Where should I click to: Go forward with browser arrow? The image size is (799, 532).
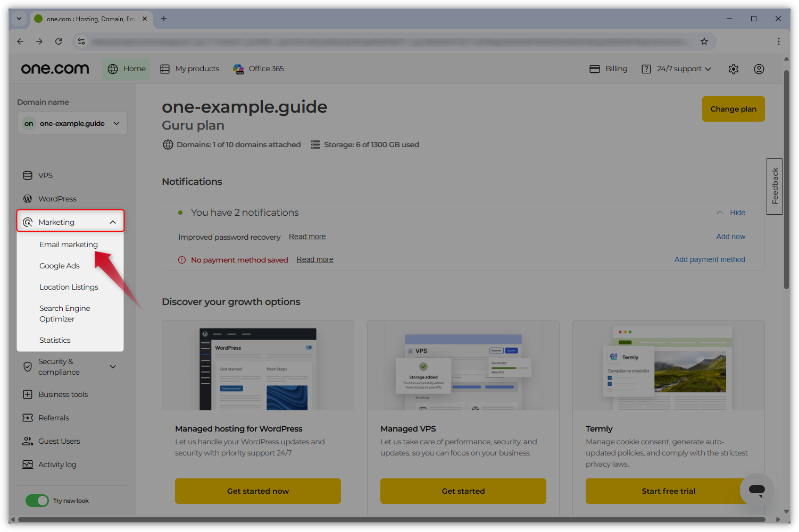pyautogui.click(x=39, y=41)
